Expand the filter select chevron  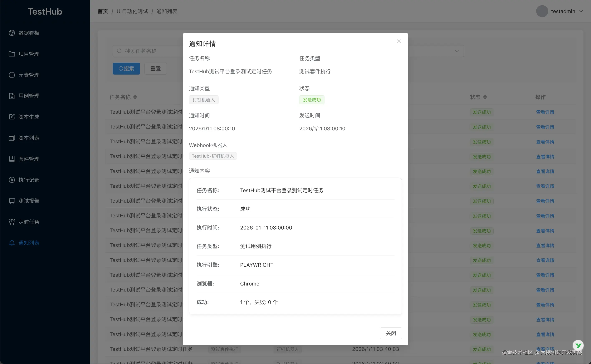[457, 51]
